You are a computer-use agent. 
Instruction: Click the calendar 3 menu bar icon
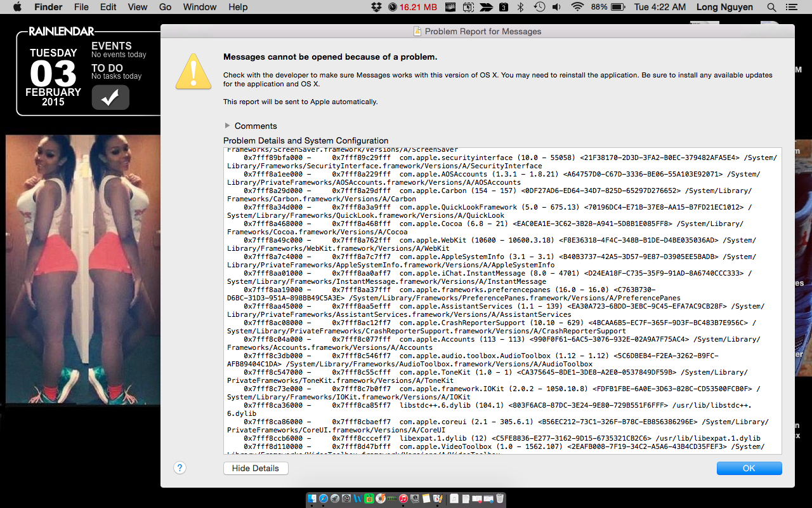click(x=504, y=7)
